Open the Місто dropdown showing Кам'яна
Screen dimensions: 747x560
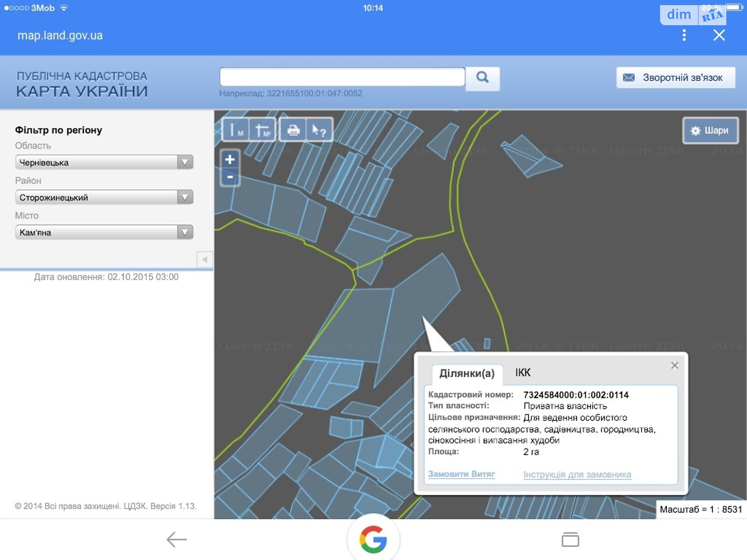coord(104,232)
